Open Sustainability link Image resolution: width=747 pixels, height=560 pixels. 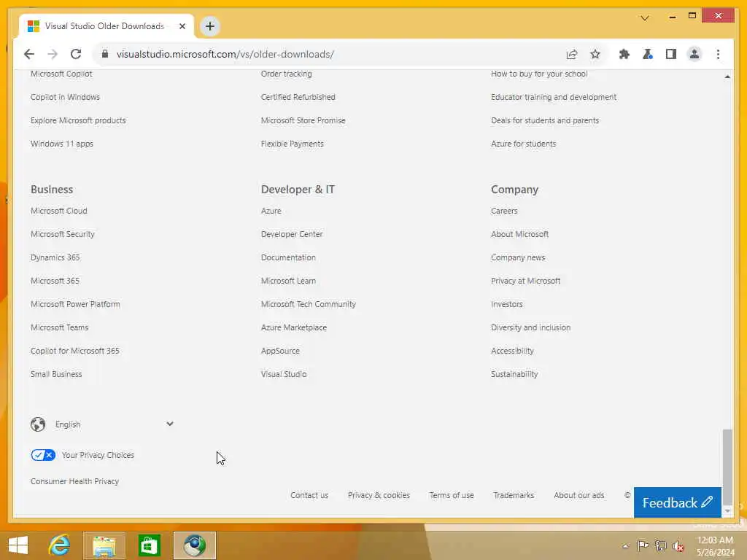(514, 374)
